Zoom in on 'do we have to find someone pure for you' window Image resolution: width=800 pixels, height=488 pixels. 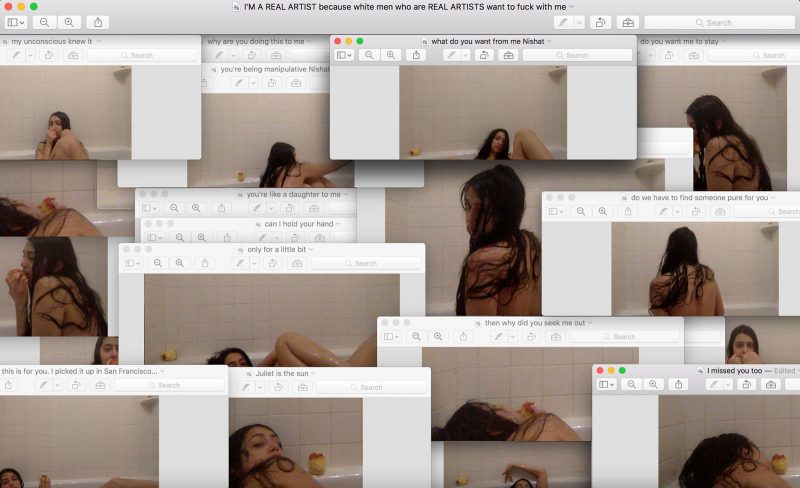(x=602, y=211)
